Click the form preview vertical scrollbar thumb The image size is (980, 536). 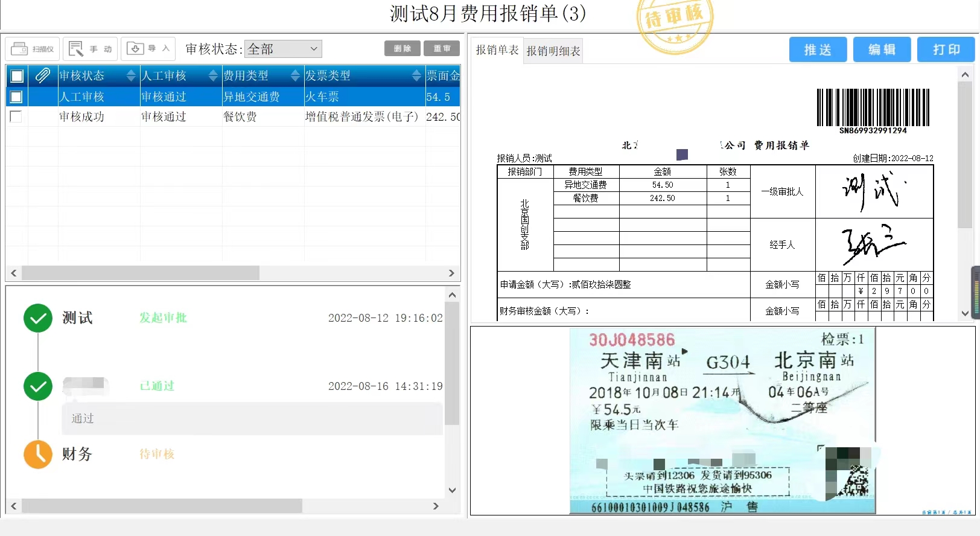click(965, 155)
